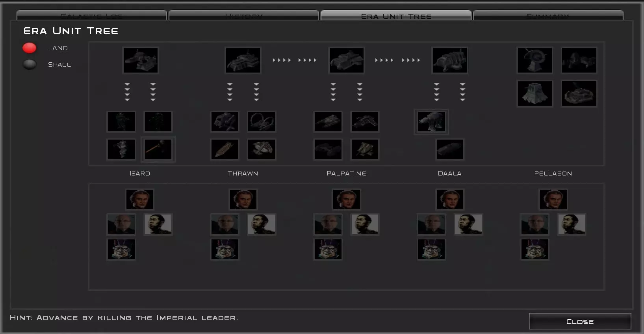The image size is (644, 334).
Task: Pick the horned alien portrait under Pellaeon
Action: [535, 249]
